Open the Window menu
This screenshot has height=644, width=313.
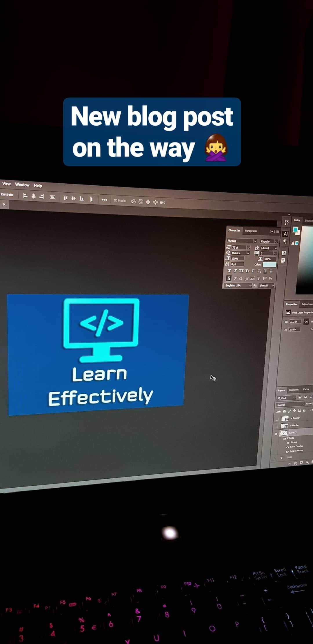click(x=22, y=184)
